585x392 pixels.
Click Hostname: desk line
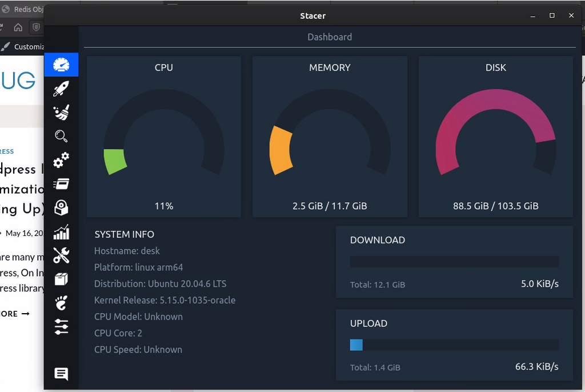click(127, 251)
